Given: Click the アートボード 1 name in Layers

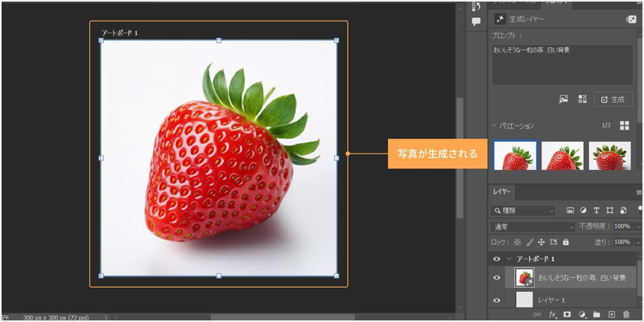Looking at the screenshot, I should coord(536,259).
